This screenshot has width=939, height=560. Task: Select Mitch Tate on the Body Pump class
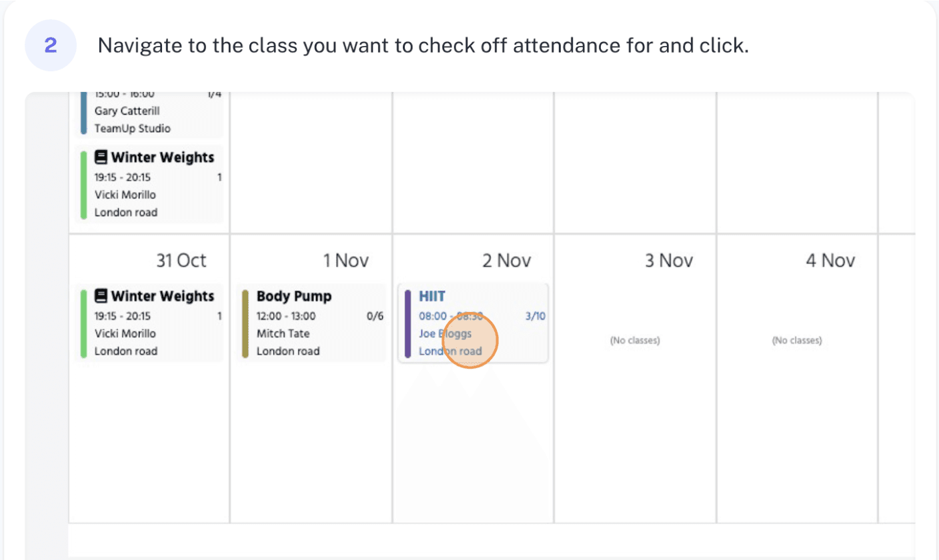pyautogui.click(x=283, y=333)
